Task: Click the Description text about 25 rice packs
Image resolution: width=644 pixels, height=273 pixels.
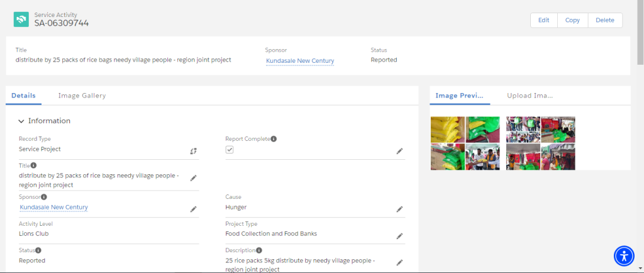Action: coord(300,265)
